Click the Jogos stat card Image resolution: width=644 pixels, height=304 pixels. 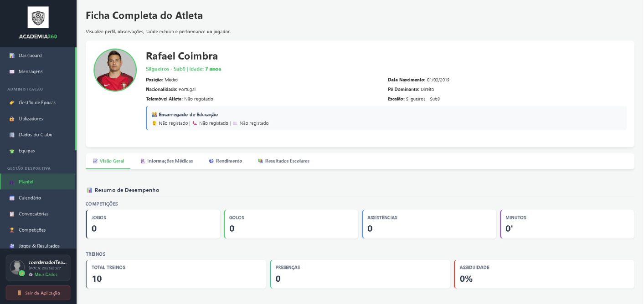point(153,224)
